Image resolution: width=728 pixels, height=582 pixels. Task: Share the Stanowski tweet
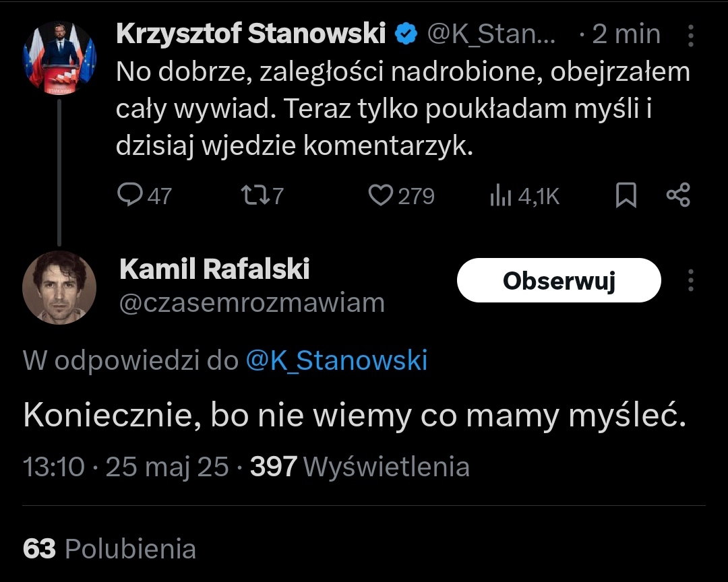(677, 195)
